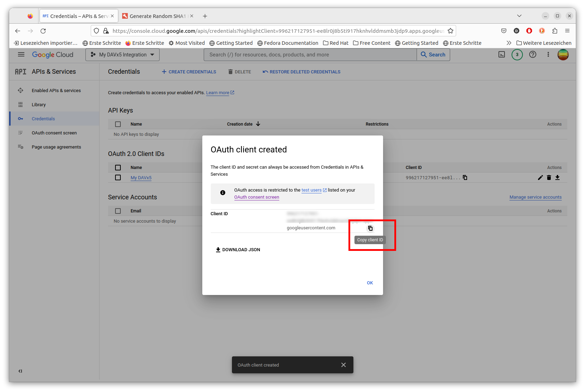Open Manage service accounts link
585x392 pixels.
point(535,197)
